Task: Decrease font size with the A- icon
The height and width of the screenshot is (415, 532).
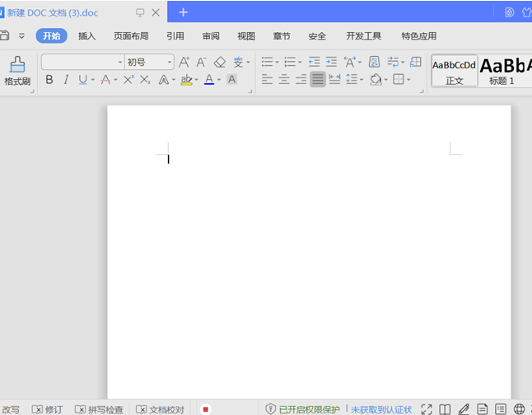Action: pos(201,62)
